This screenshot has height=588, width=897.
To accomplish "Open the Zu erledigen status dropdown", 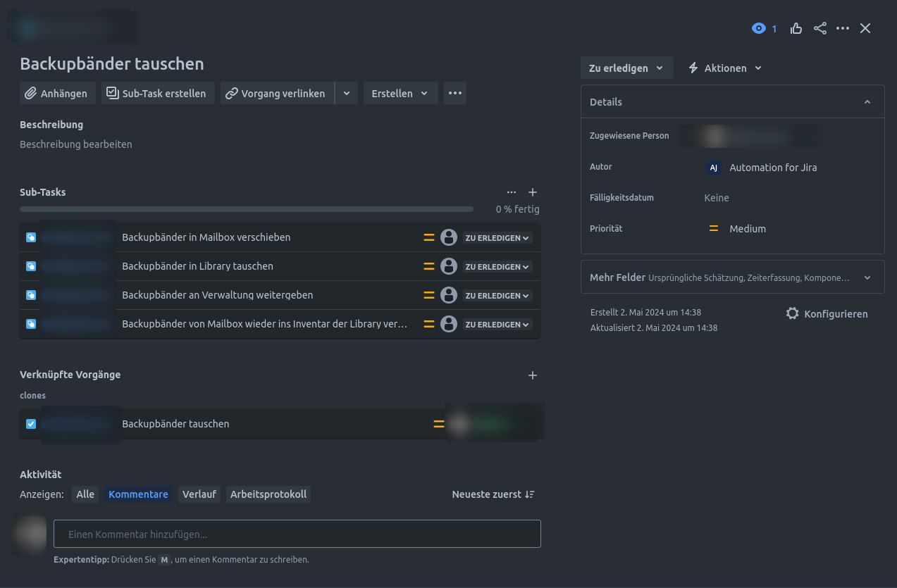I will 627,68.
